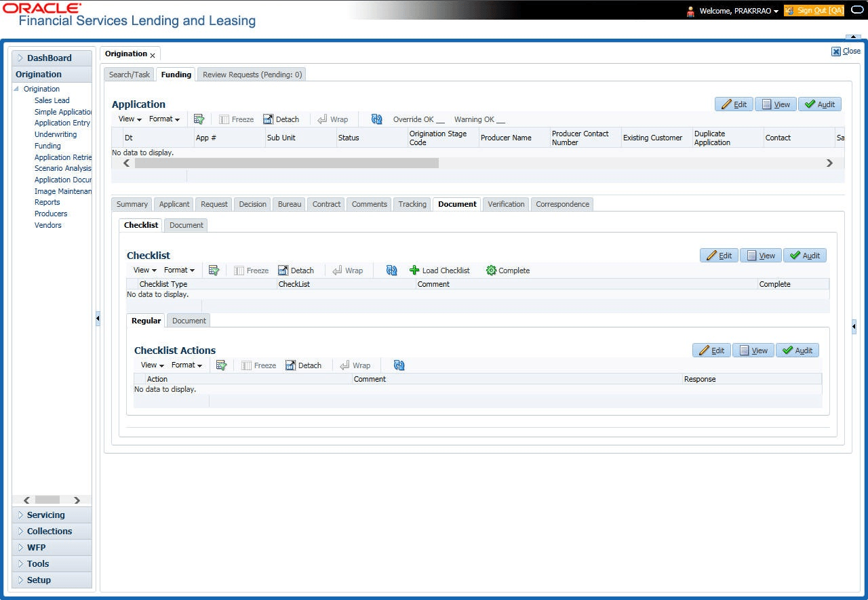The image size is (868, 600).
Task: Click the Response column header
Action: 752,379
